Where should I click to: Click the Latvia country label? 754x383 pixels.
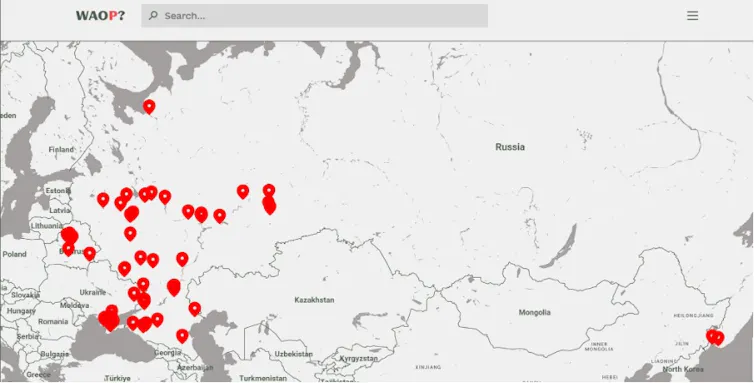(x=60, y=210)
